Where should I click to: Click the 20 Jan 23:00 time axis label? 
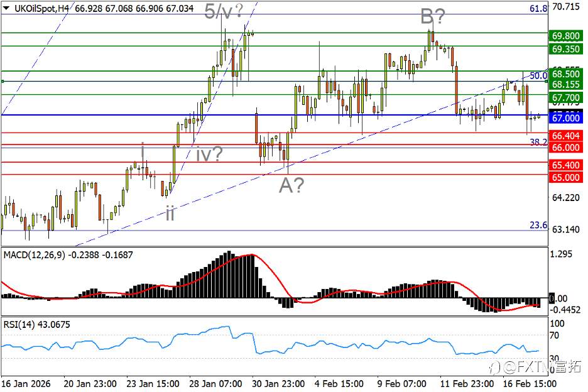pos(90,384)
